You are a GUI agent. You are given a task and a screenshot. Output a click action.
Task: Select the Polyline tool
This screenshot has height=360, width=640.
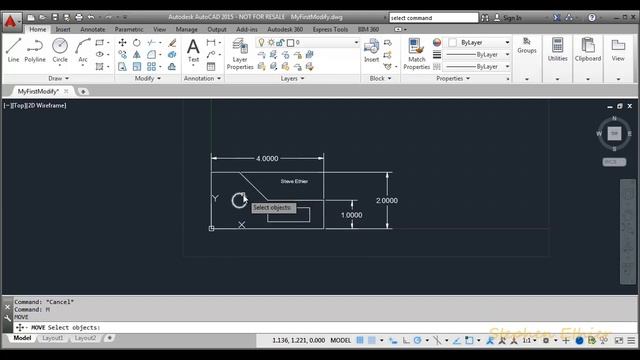click(35, 50)
